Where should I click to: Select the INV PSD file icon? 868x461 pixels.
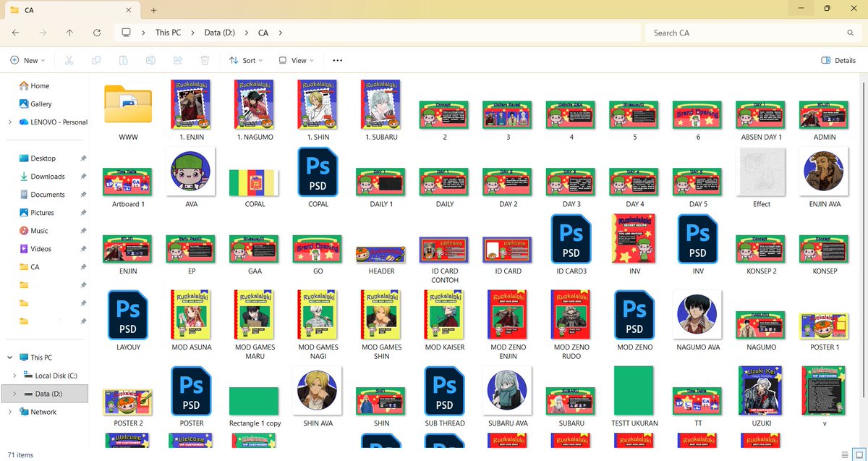click(x=698, y=239)
